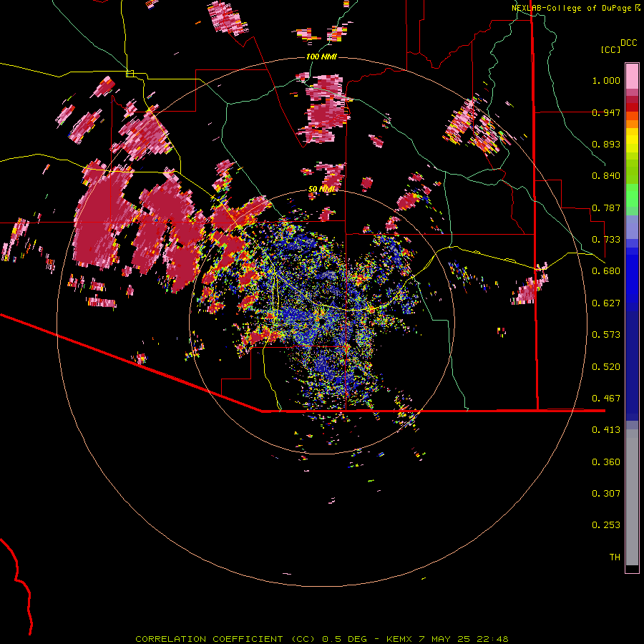Click the 0.840 scale value

click(x=606, y=176)
